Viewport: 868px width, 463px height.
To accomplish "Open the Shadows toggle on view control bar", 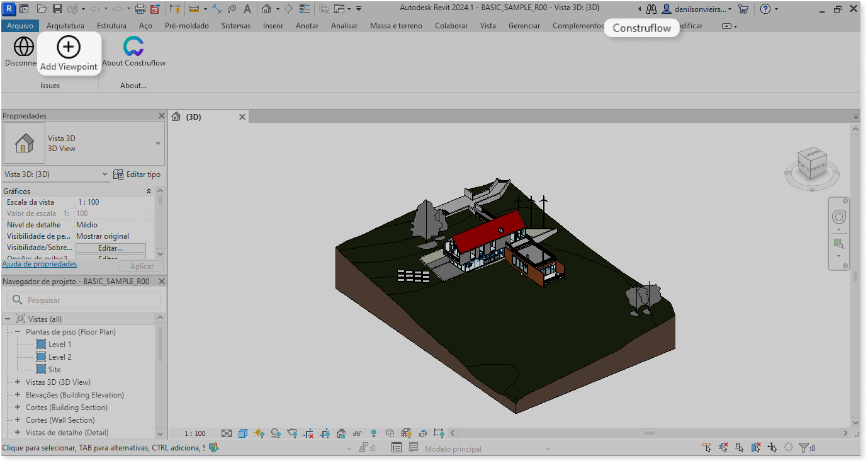I will point(274,433).
